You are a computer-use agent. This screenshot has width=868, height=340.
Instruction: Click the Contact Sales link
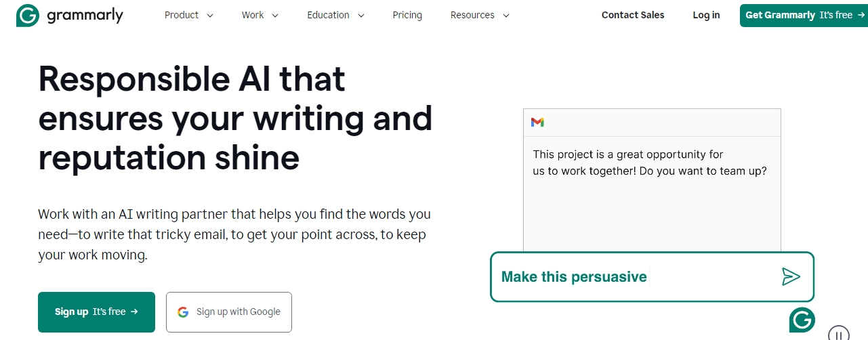[633, 15]
